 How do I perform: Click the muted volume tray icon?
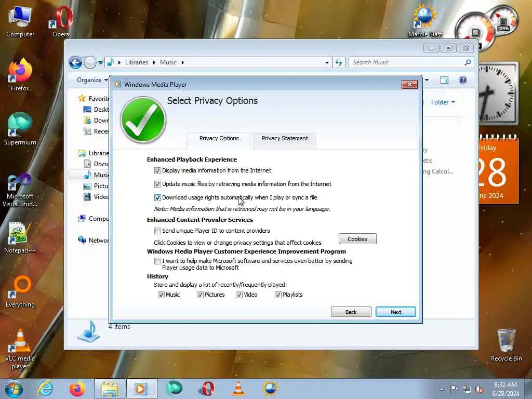480,389
